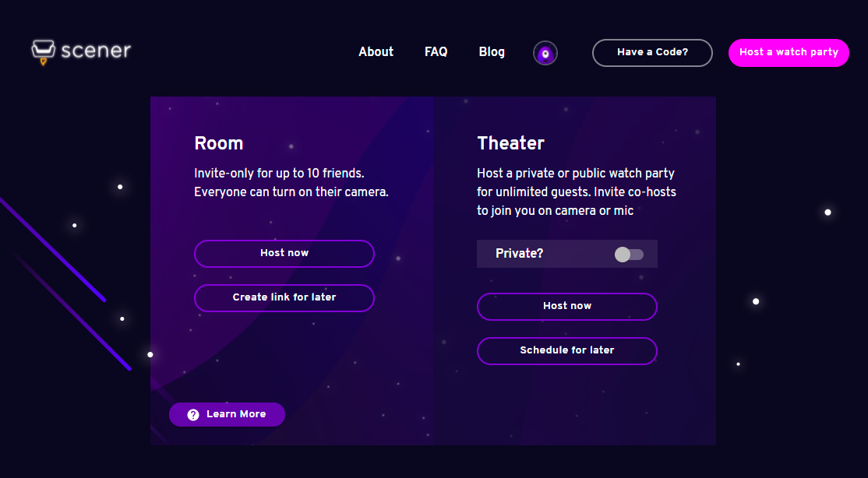Click the Scener couch logo

point(43,52)
